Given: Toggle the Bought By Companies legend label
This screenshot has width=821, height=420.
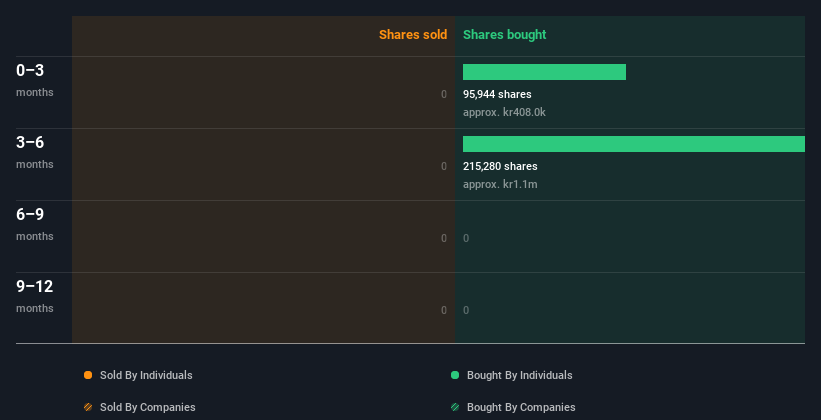Looking at the screenshot, I should click(x=521, y=407).
